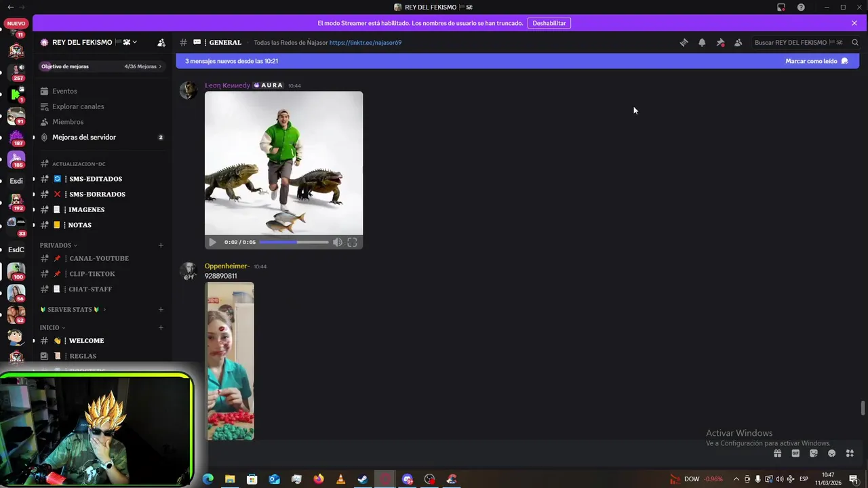Select REGLAS channel
The height and width of the screenshot is (488, 868).
(102, 356)
